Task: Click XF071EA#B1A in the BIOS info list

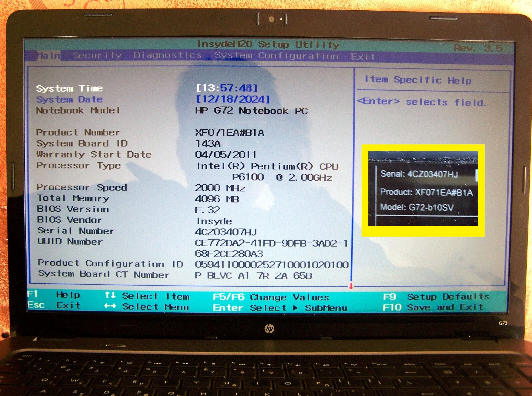Action: 230,133
